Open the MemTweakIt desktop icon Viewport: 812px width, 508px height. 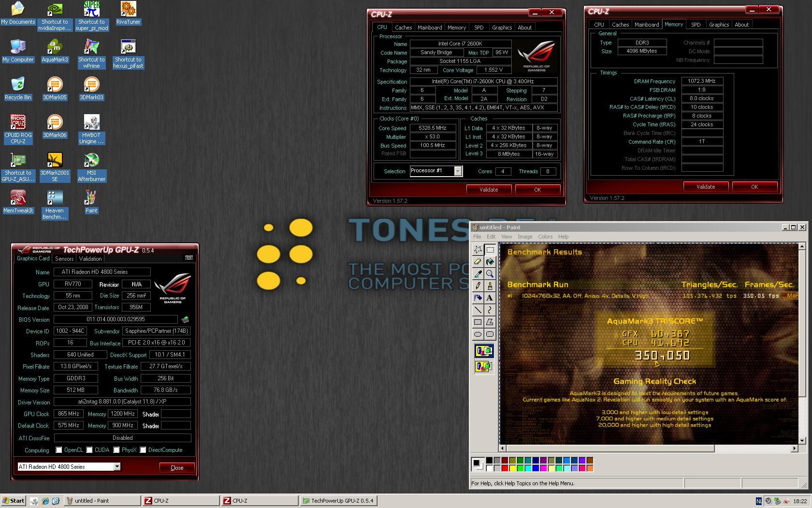18,202
